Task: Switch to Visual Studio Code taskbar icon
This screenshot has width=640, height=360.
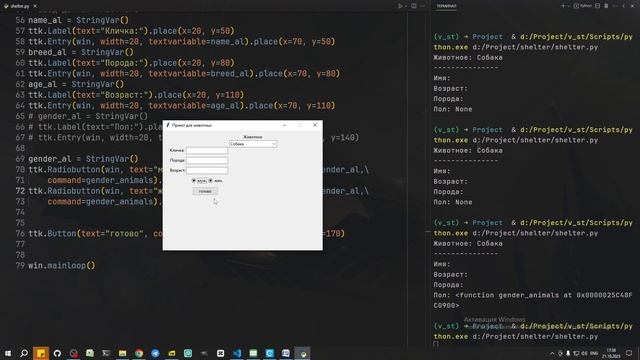Action: click(237, 353)
